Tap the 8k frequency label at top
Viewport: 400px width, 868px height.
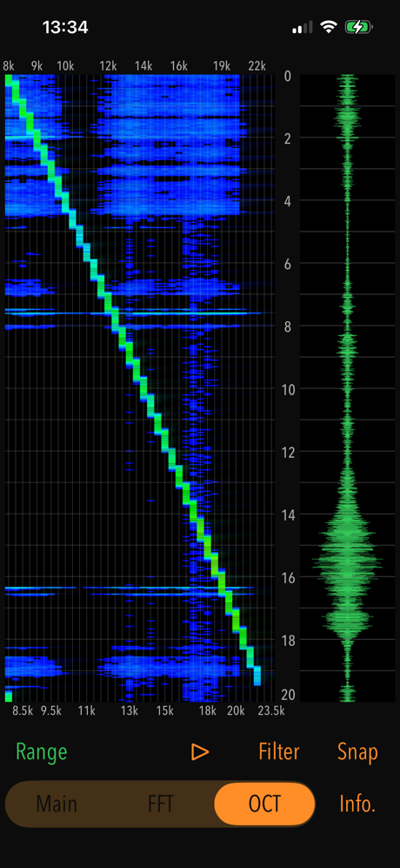9,66
